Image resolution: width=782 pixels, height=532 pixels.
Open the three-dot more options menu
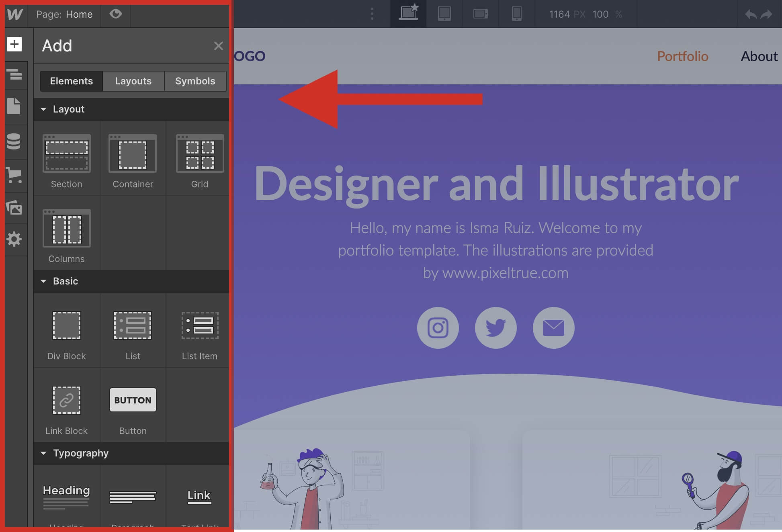[x=372, y=14]
